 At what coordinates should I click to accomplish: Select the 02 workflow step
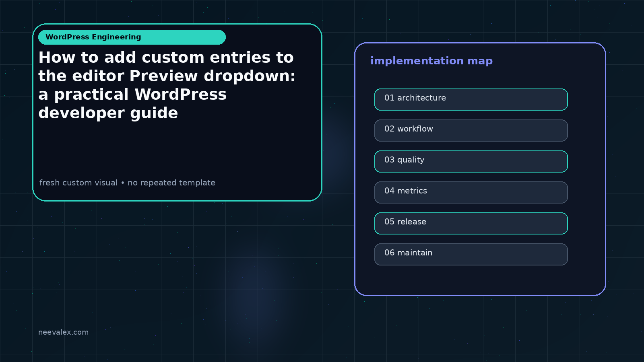pyautogui.click(x=471, y=130)
